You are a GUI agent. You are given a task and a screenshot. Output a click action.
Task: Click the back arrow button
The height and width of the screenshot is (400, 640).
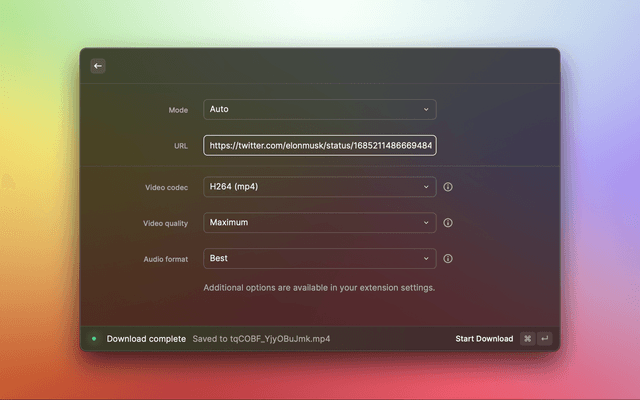coord(98,66)
